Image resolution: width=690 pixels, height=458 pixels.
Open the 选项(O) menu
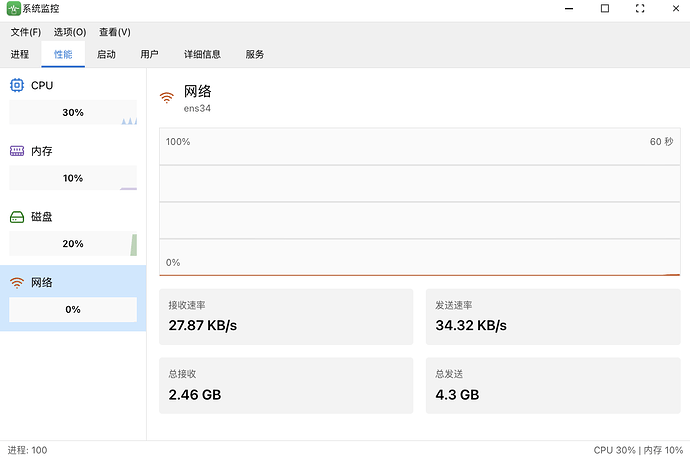click(x=70, y=32)
